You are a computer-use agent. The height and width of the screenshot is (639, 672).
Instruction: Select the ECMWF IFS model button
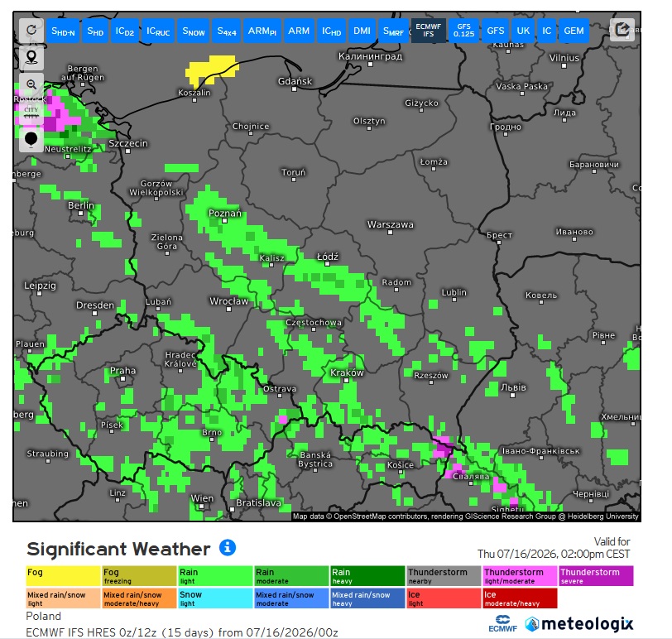pyautogui.click(x=429, y=31)
